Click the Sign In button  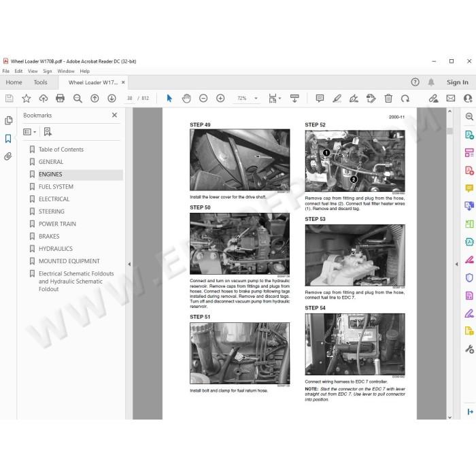pos(457,82)
